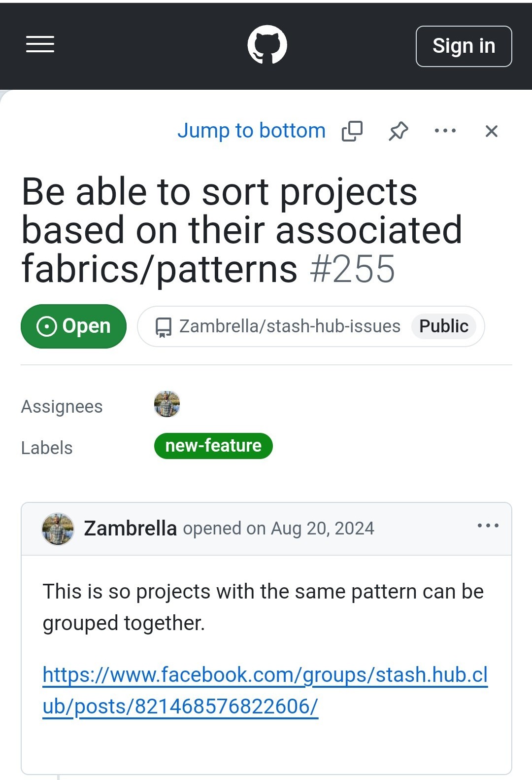Click the opened on Aug 20, 2024 timestamp
Screen dimensions: 532x780
(x=323, y=529)
